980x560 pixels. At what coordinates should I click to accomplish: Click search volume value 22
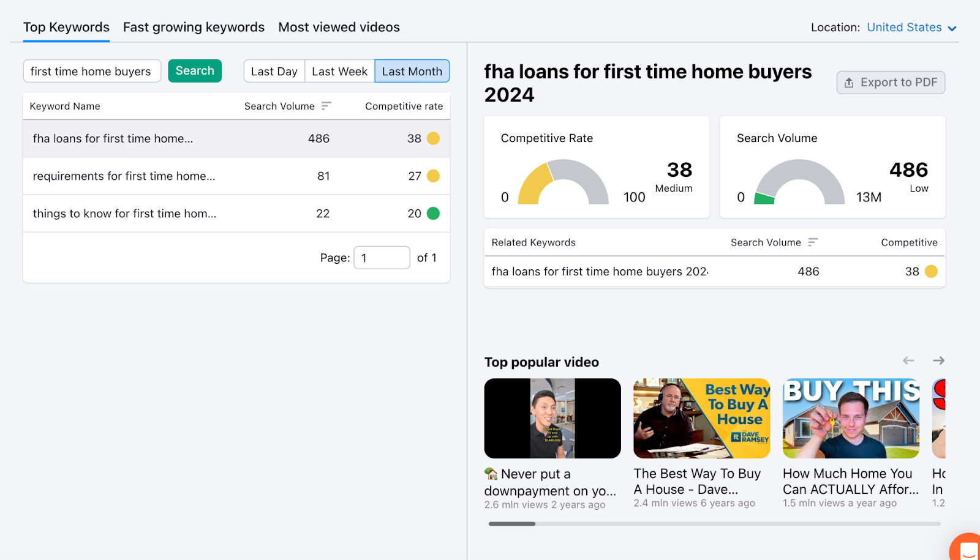pyautogui.click(x=323, y=214)
